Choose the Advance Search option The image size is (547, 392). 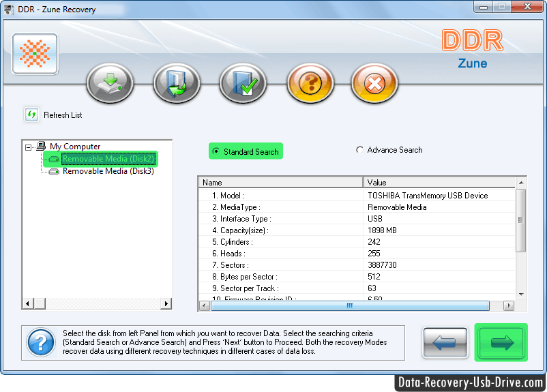tap(389, 150)
